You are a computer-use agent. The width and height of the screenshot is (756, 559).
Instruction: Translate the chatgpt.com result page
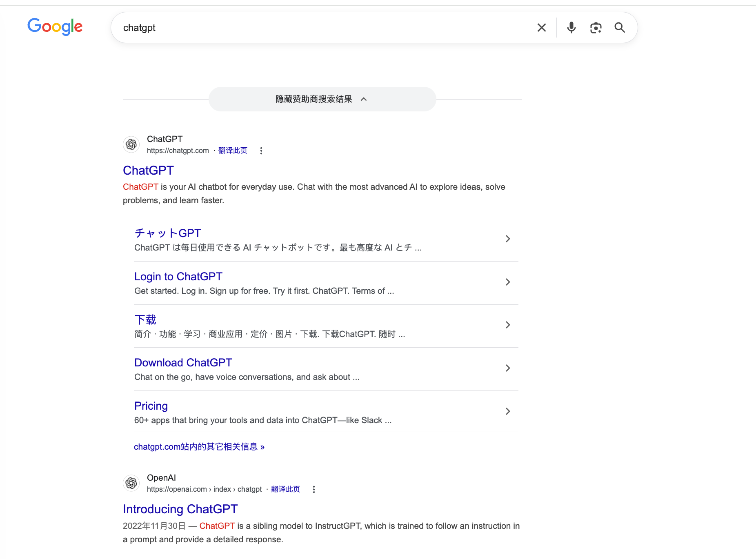pos(233,151)
